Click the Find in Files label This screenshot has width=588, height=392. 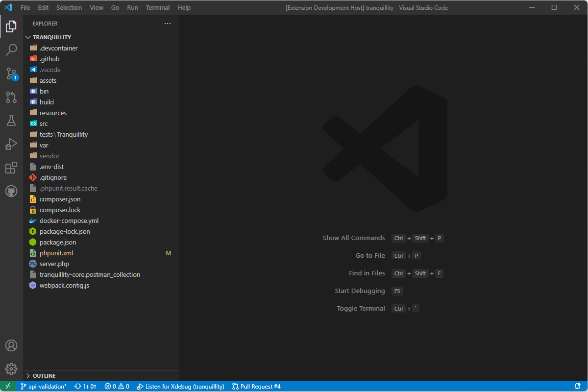pos(367,273)
